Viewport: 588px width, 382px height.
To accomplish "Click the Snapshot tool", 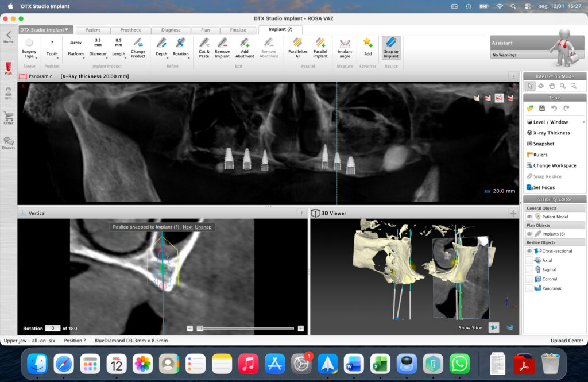I will click(x=543, y=144).
